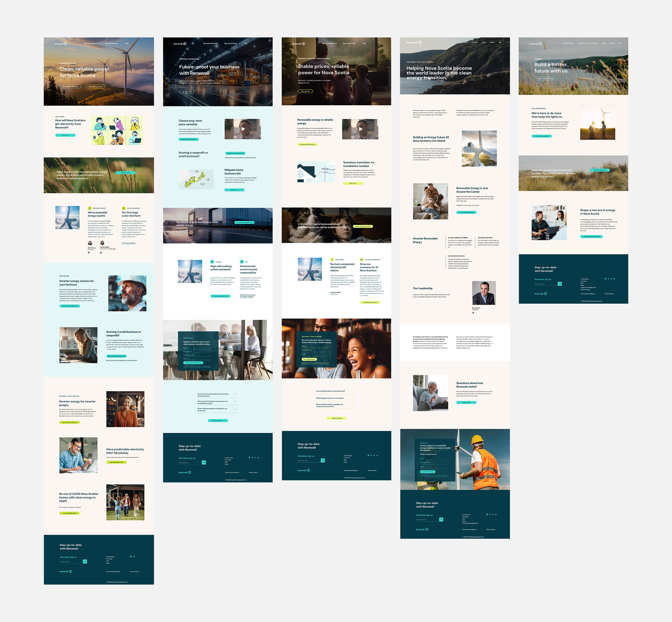The height and width of the screenshot is (622, 672).
Task: Click newsletter arrow button in careers page footer
Action: click(x=560, y=284)
